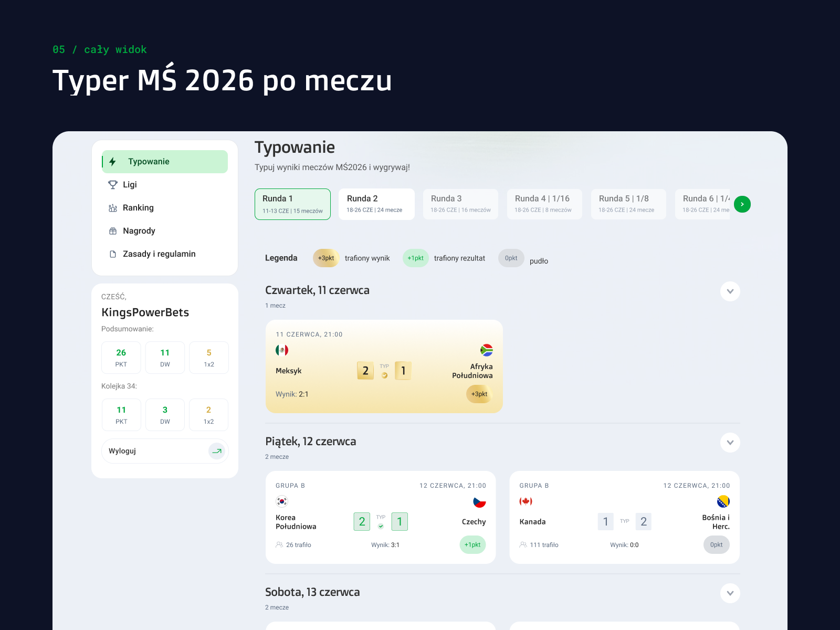Viewport: 840px width, 630px height.
Task: Open the Typowanie sidebar item
Action: click(x=165, y=162)
